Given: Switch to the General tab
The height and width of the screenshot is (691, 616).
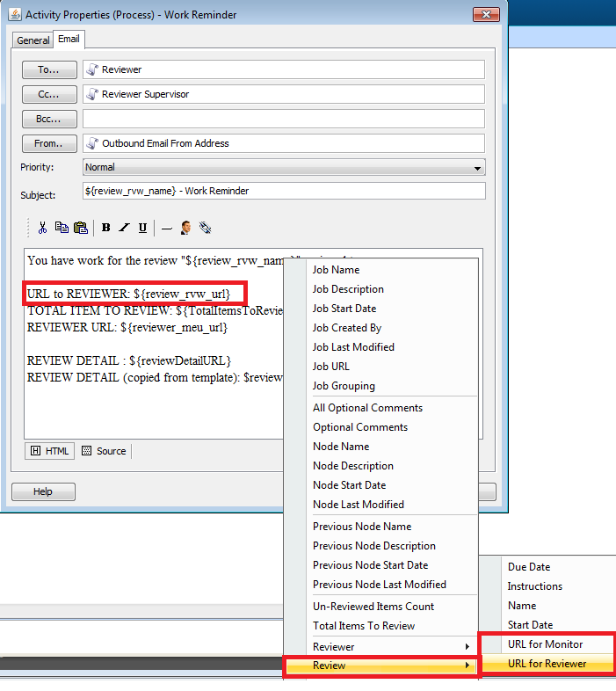Looking at the screenshot, I should click(33, 40).
